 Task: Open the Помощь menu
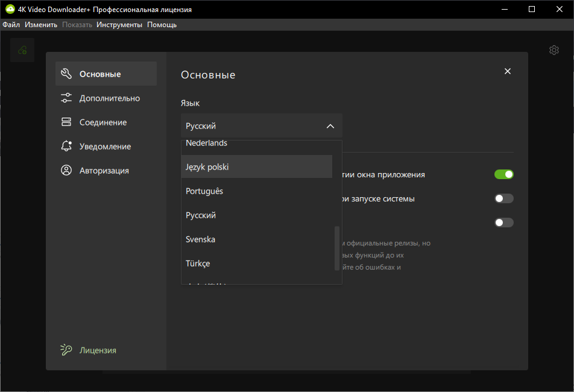pyautogui.click(x=162, y=25)
